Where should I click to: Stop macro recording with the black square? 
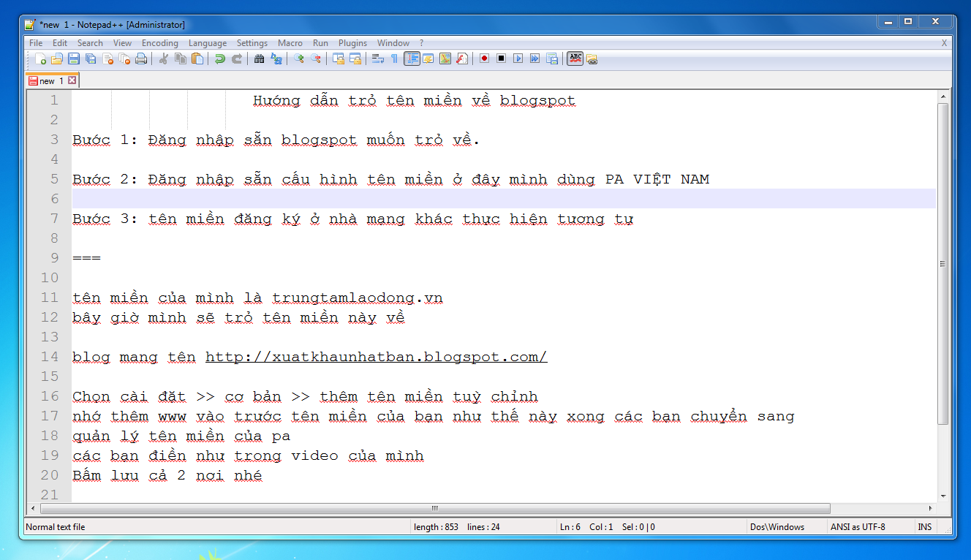pyautogui.click(x=501, y=58)
